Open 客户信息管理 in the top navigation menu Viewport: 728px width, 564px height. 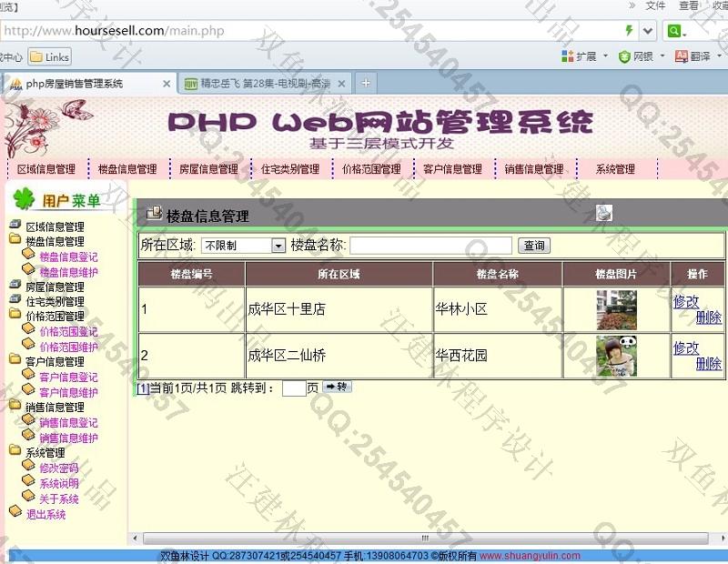pyautogui.click(x=452, y=169)
